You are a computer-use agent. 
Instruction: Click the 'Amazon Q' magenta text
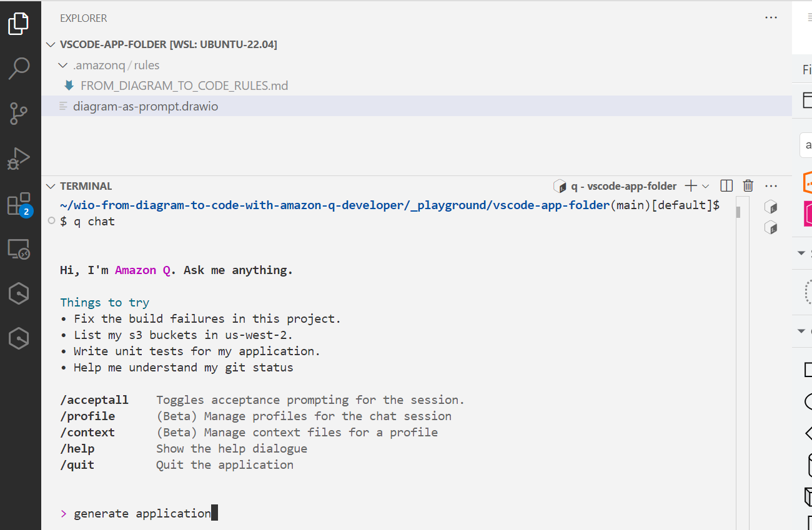pos(142,270)
